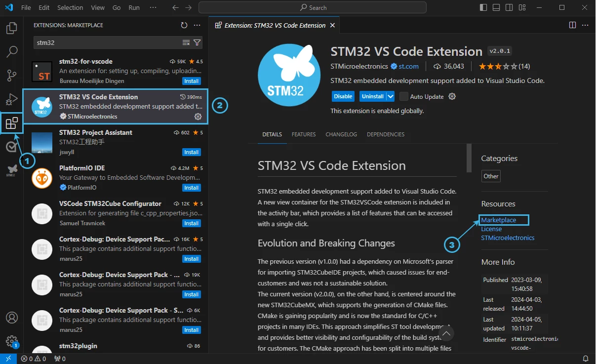Toggle the bottom panel layout icon
The width and height of the screenshot is (596, 364).
496,7
